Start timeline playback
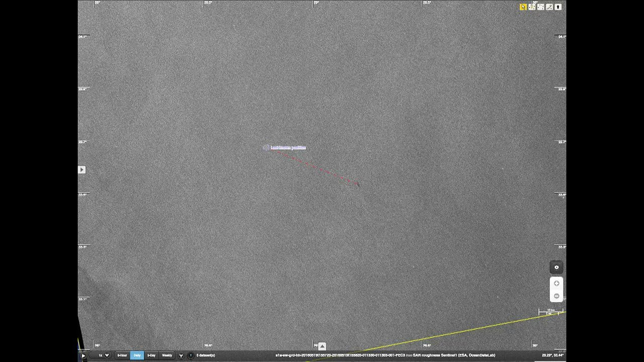Viewport: 644px width, 362px height. coord(84,355)
